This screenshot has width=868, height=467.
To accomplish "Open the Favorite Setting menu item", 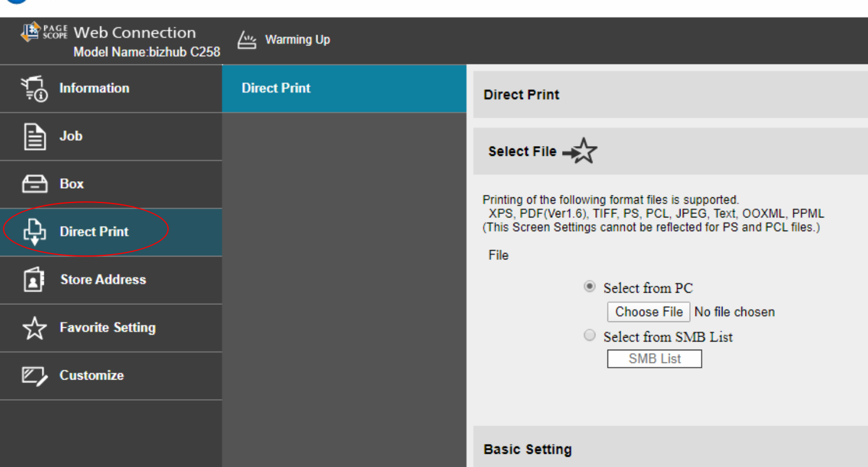I will [108, 327].
